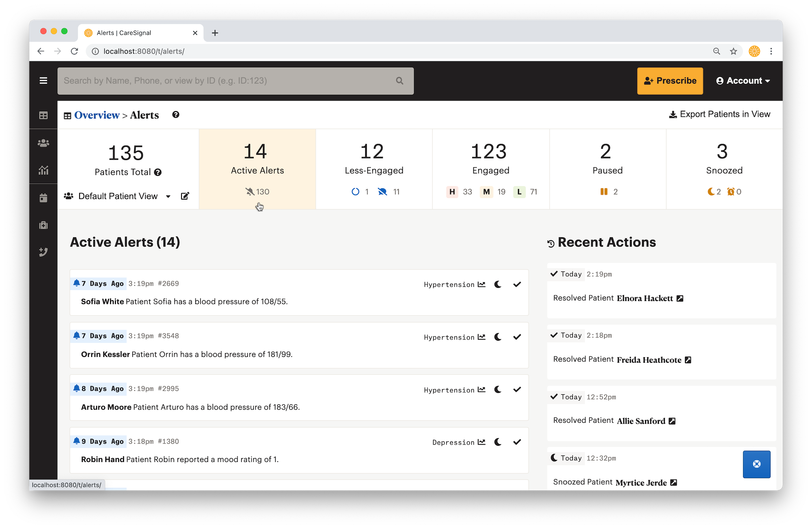Click the blue circle icon showing 1
This screenshot has width=812, height=529.
355,191
